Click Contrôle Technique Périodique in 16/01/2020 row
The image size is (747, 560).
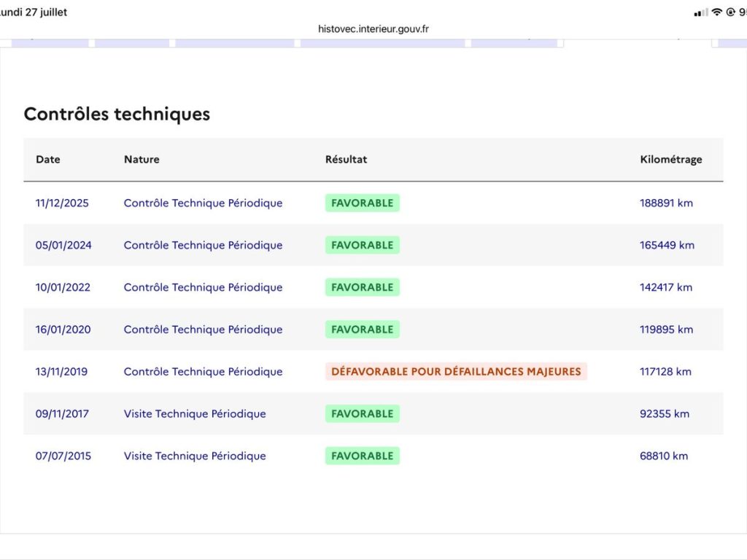tap(203, 330)
